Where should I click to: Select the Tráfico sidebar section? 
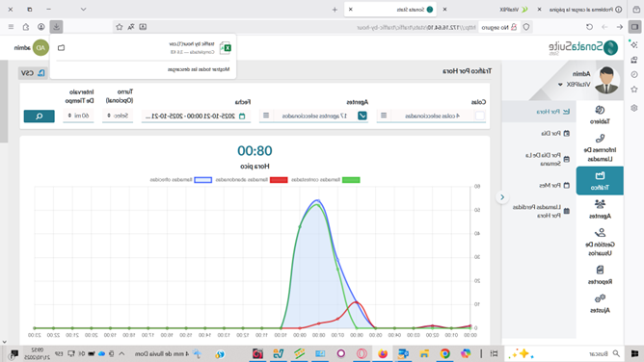point(600,181)
